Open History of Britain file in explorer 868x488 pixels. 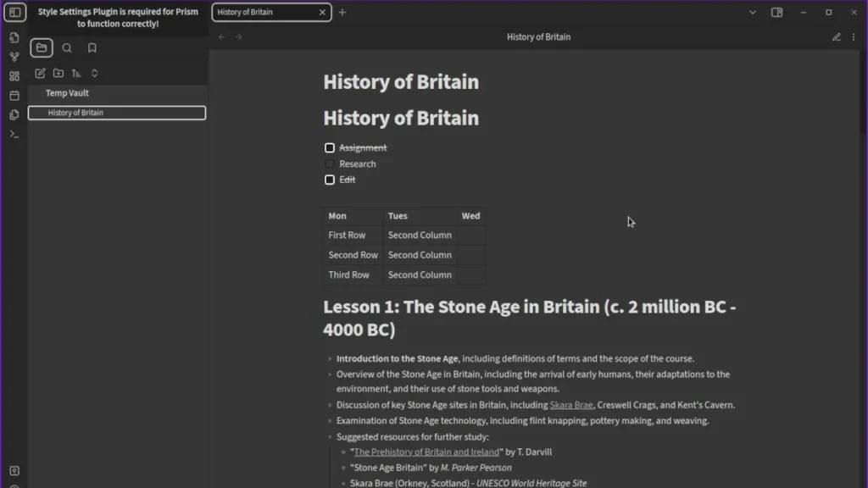pyautogui.click(x=117, y=113)
